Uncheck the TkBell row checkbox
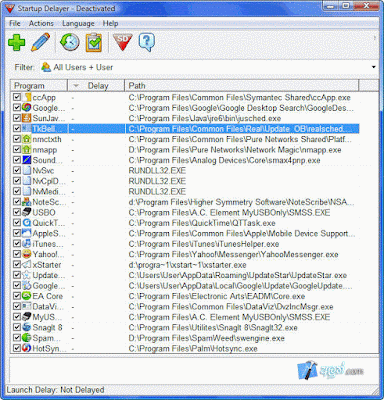 (17, 128)
